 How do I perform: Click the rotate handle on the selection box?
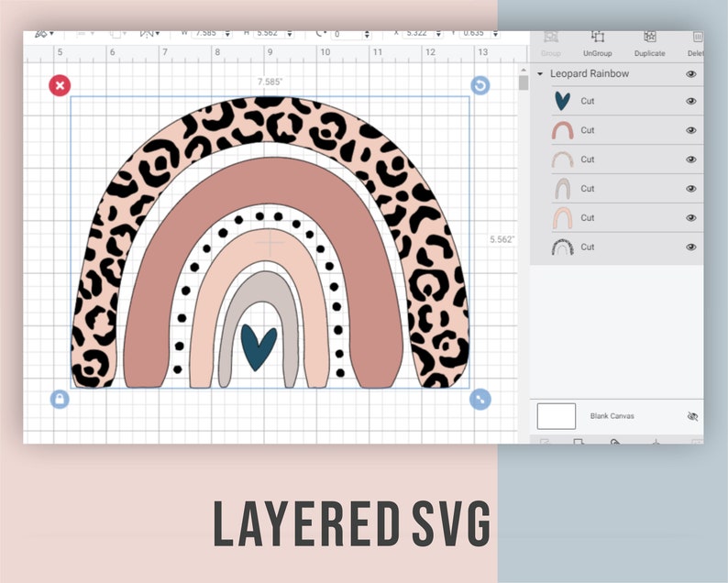480,85
